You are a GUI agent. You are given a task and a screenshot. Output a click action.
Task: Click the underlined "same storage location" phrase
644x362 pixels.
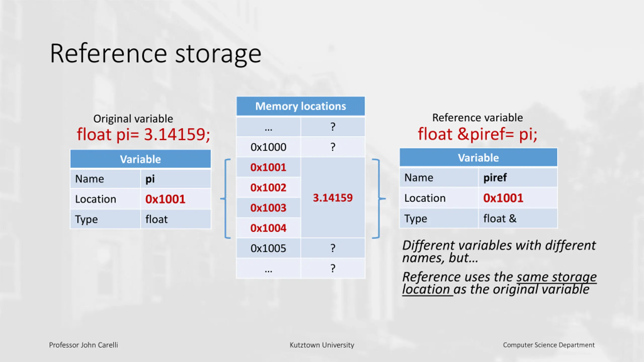click(499, 283)
